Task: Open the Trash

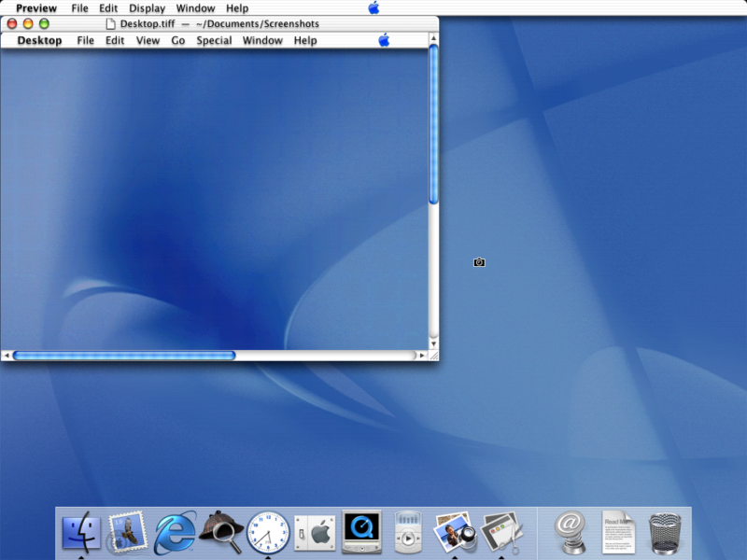Action: (665, 530)
